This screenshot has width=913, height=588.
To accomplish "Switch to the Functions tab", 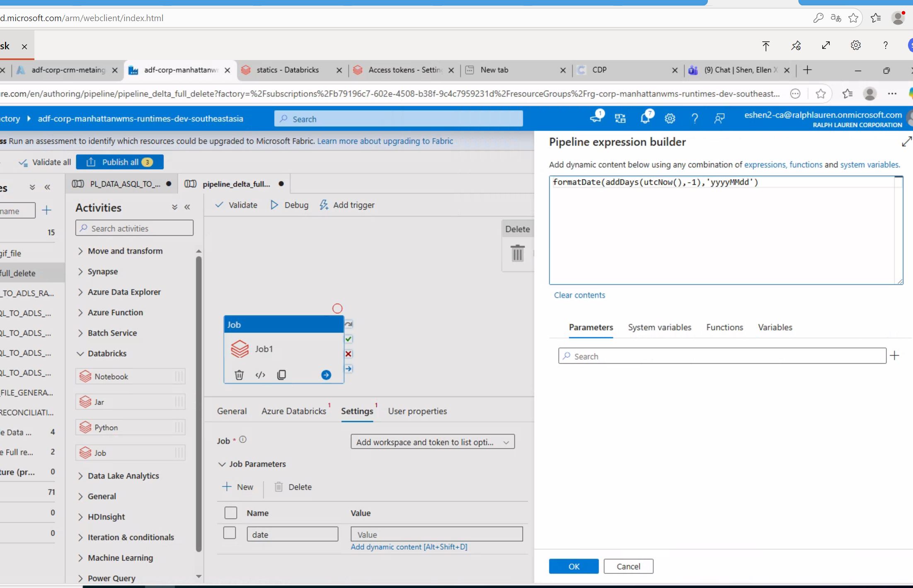I will pyautogui.click(x=724, y=327).
